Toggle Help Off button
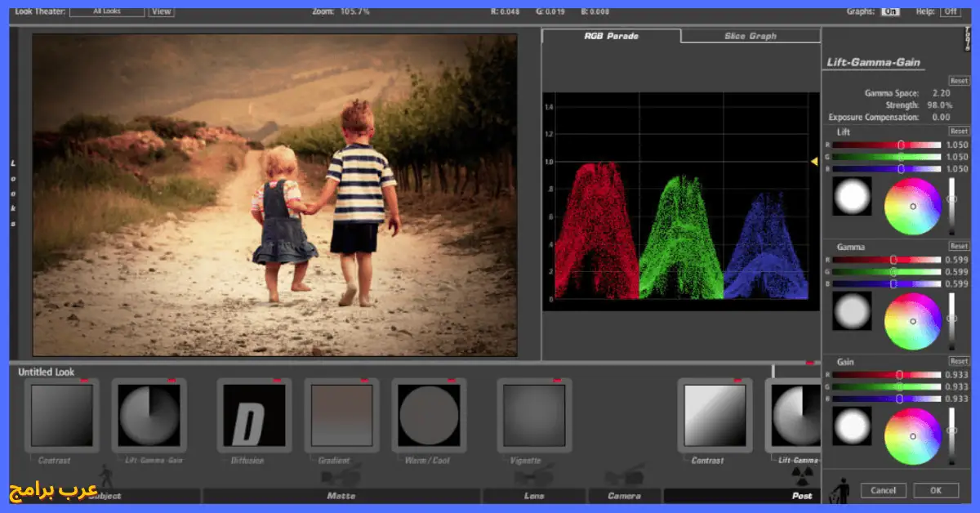The image size is (980, 513). pyautogui.click(x=951, y=11)
